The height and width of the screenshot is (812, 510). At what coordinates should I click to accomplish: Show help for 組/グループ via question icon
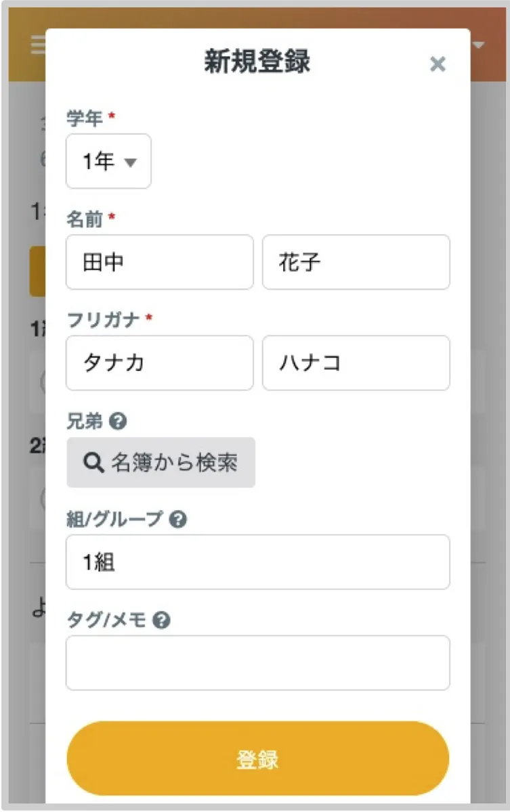[x=178, y=520]
